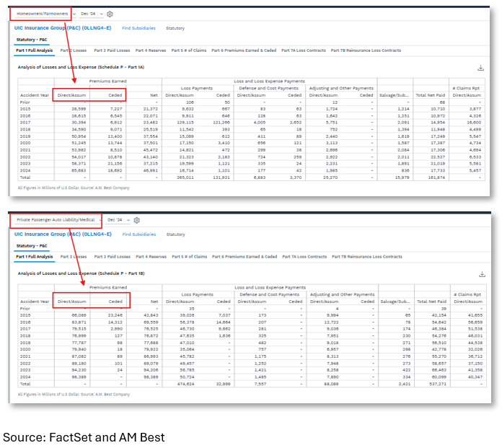The image size is (502, 448).
Task: Open settings gear in Private Passenger Auto panel
Action: coord(137,220)
